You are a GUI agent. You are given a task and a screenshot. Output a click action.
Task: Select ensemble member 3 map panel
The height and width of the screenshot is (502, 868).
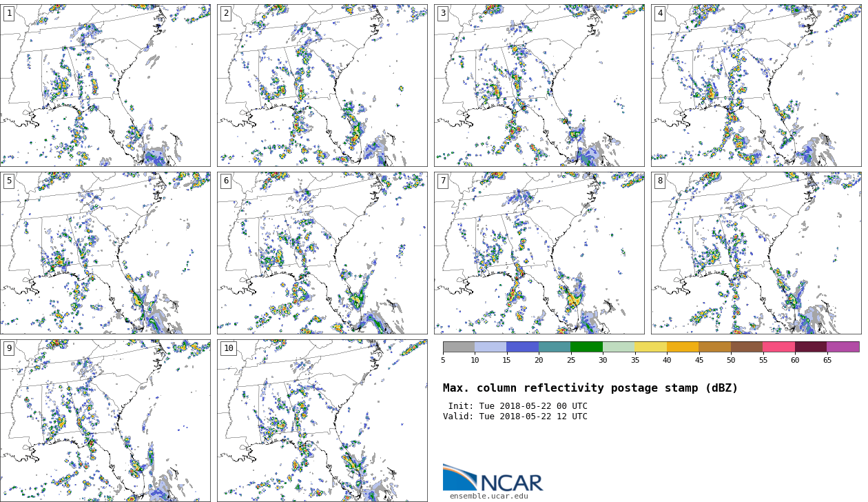coord(539,86)
